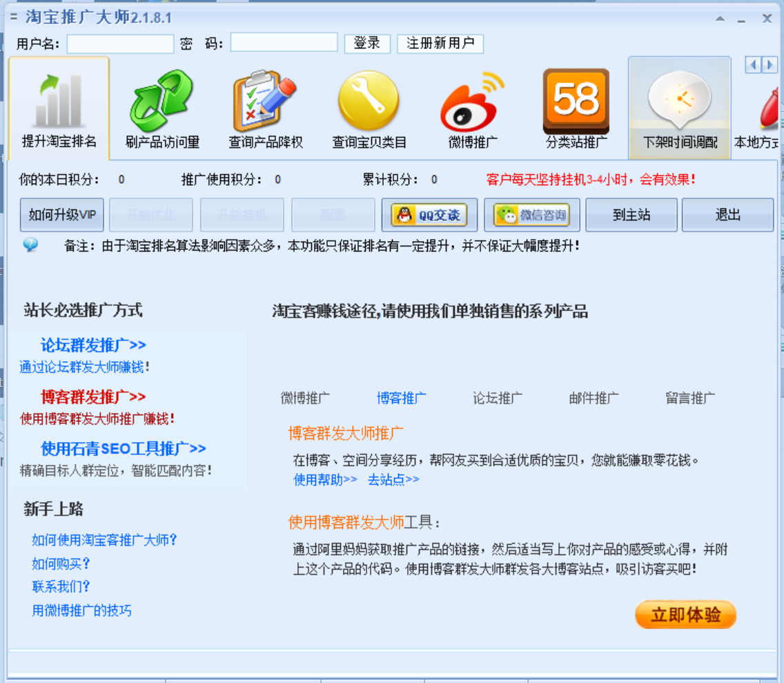The image size is (784, 683).
Task: Switch to the 论坛推广 tab
Action: tap(498, 398)
